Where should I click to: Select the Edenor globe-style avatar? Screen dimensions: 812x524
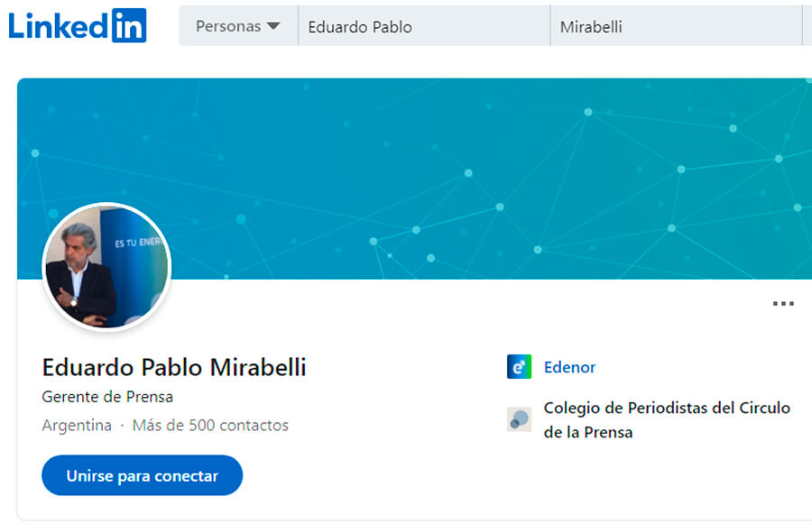tap(519, 366)
